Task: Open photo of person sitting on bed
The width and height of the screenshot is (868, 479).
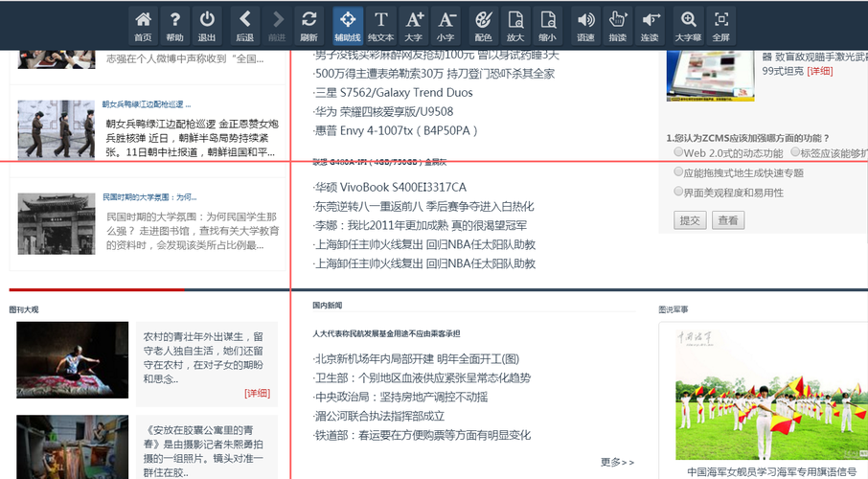Action: [73, 360]
